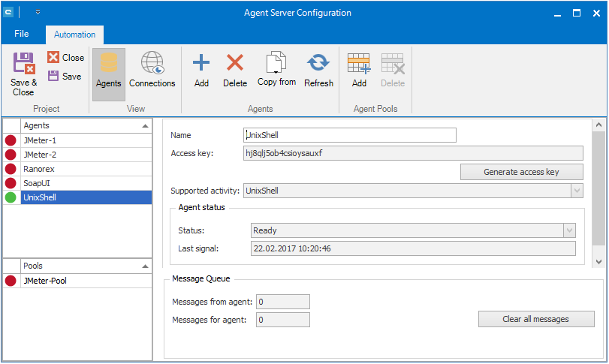Open the File menu

22,34
